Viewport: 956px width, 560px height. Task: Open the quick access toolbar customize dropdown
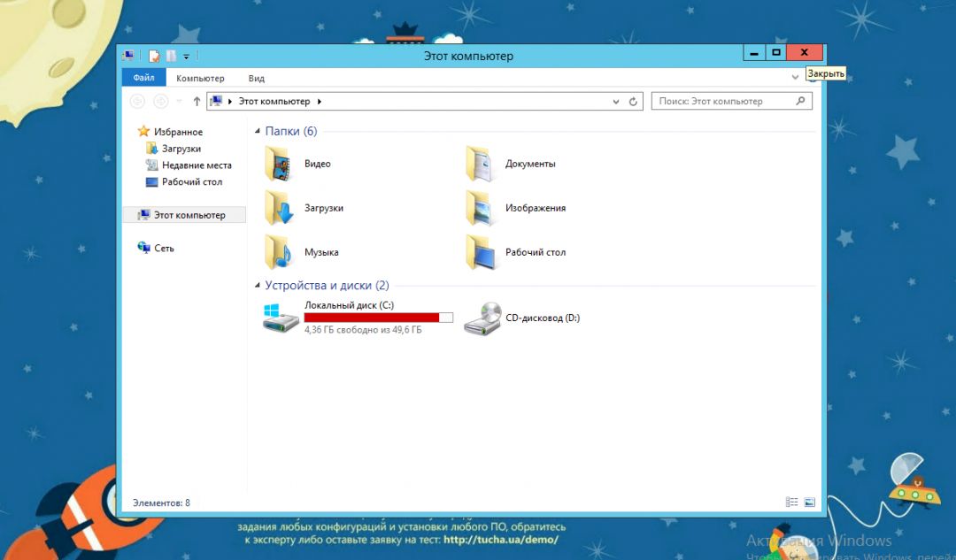(186, 57)
